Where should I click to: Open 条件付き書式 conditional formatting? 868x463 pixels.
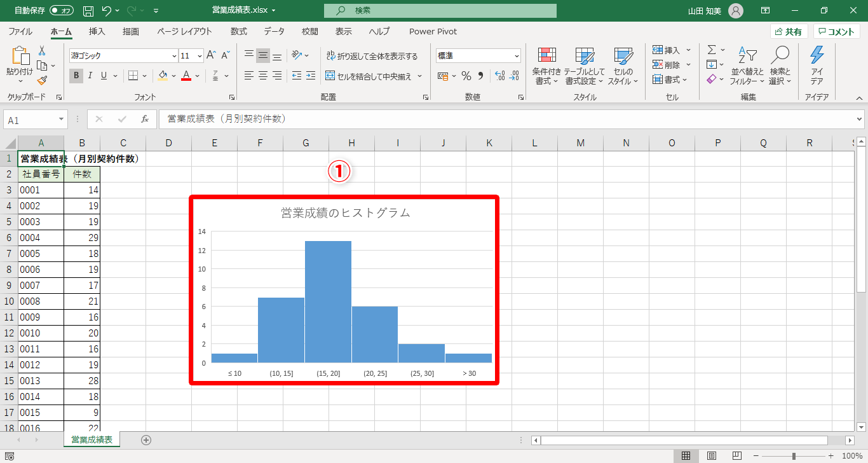click(546, 66)
